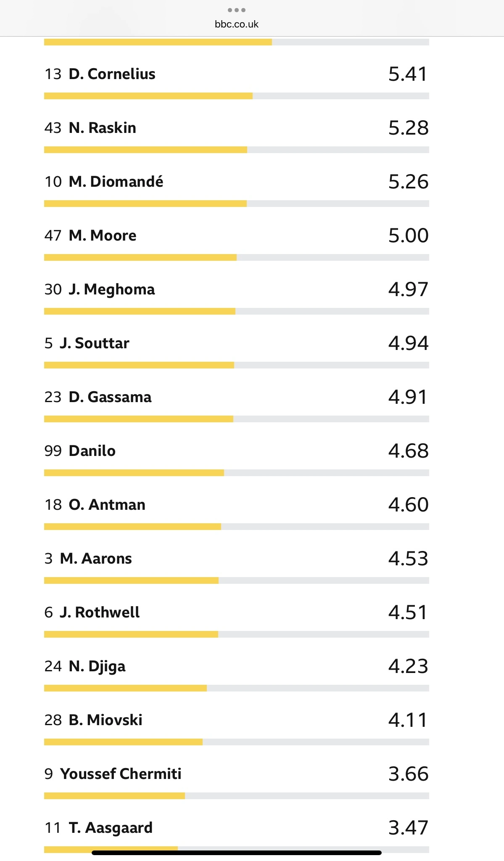The image size is (504, 861).
Task: Tap the three-dot menu above the address
Action: (236, 10)
